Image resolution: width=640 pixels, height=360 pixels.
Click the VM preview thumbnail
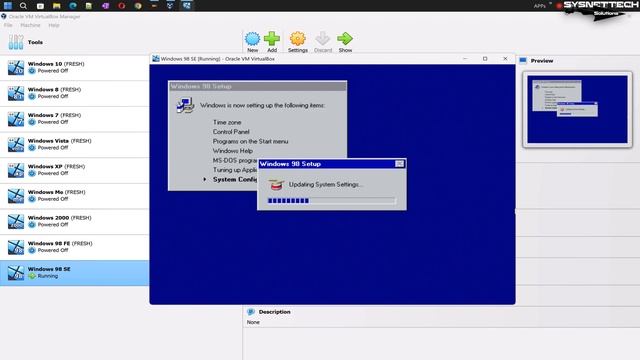click(577, 109)
